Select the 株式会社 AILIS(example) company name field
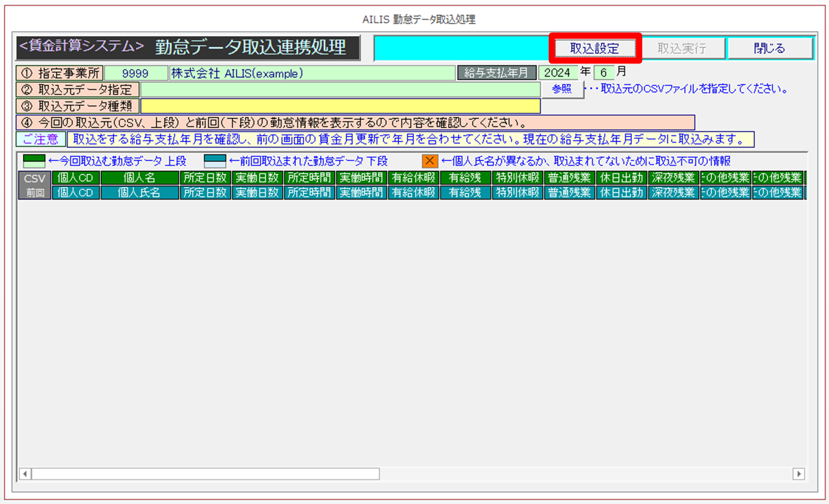Image resolution: width=829 pixels, height=504 pixels. (x=312, y=73)
